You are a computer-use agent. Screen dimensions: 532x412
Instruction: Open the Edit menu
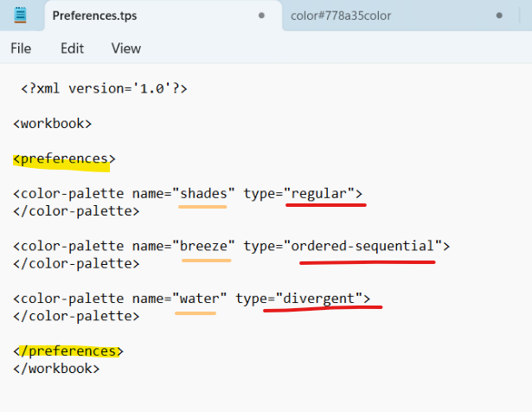[72, 48]
